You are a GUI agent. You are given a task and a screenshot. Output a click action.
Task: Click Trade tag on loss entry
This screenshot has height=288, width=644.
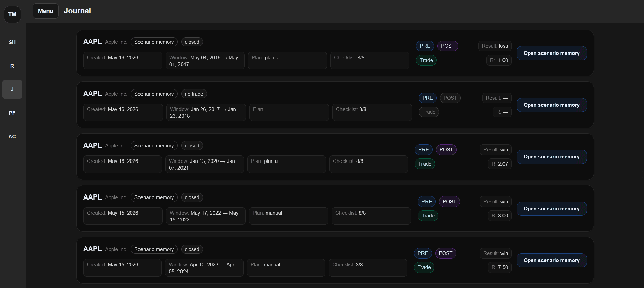tap(426, 60)
